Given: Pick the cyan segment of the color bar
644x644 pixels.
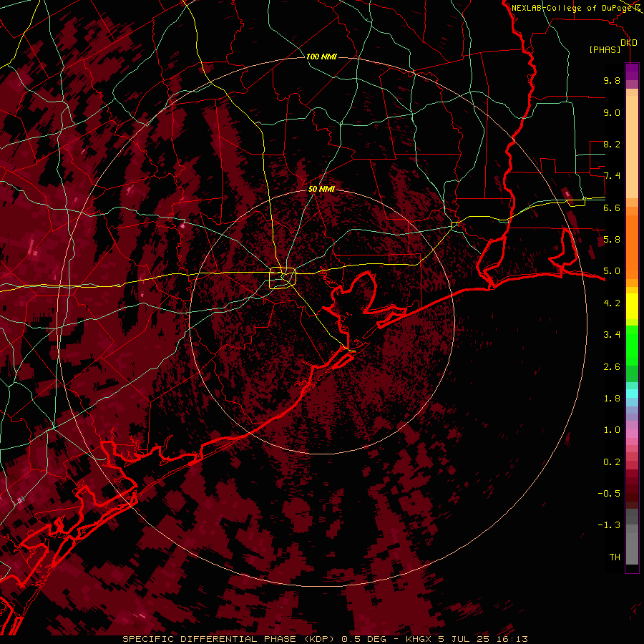Looking at the screenshot, I should click(632, 394).
